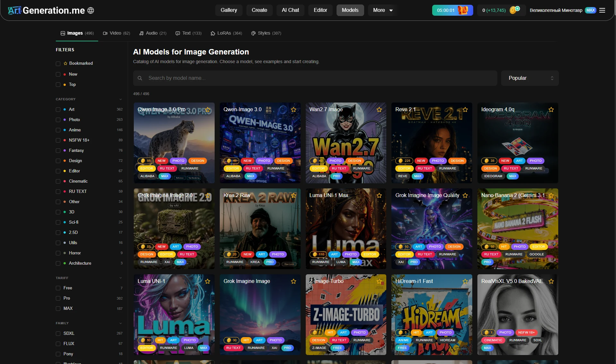Click the search magnifier icon
Viewport: 616px width, 364px height.
(x=140, y=78)
